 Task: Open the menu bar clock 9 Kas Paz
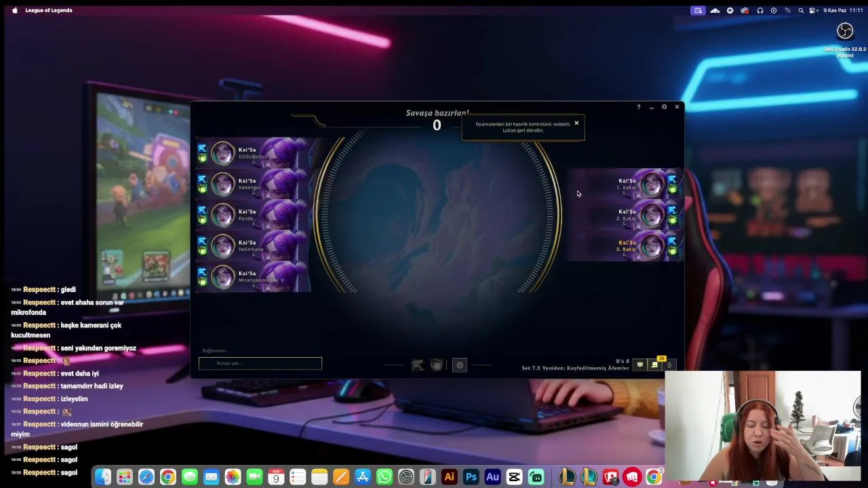tap(843, 10)
